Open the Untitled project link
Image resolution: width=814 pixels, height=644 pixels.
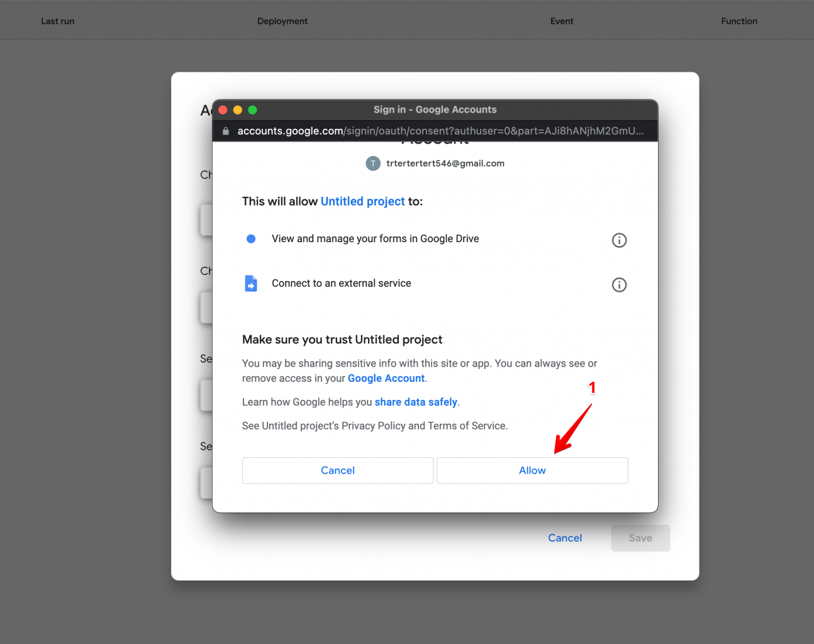[x=362, y=201]
